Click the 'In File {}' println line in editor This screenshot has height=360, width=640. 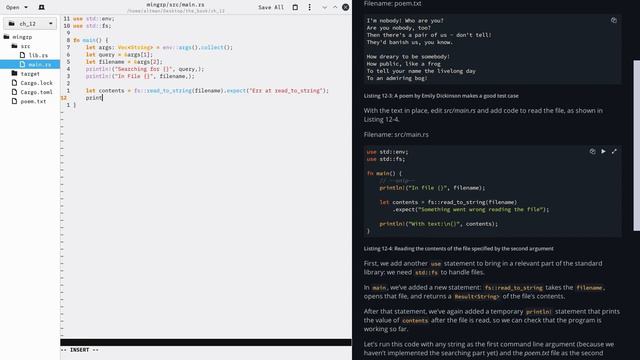pyautogui.click(x=140, y=76)
